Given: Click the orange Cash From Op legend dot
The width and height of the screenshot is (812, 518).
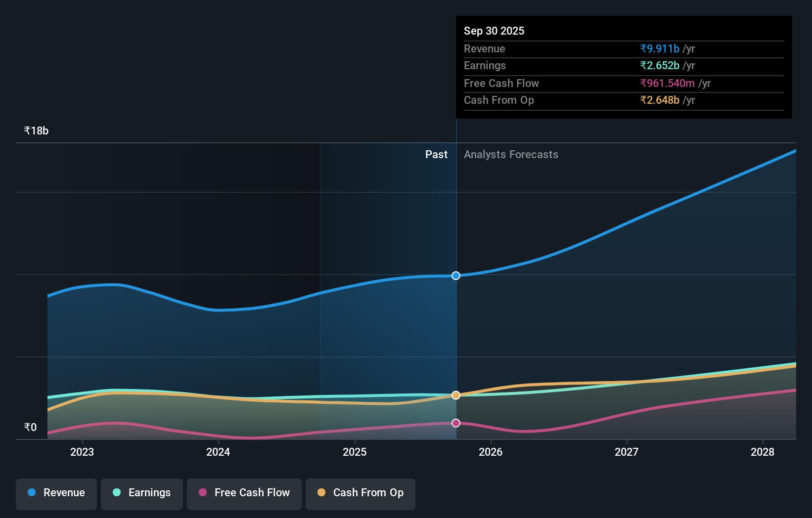Looking at the screenshot, I should pos(321,492).
